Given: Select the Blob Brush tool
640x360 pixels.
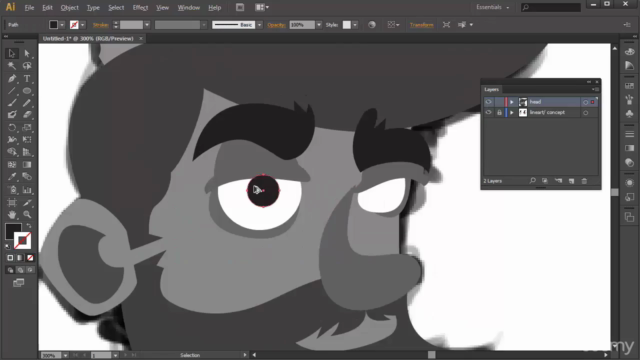Looking at the screenshot, I should click(x=11, y=115).
